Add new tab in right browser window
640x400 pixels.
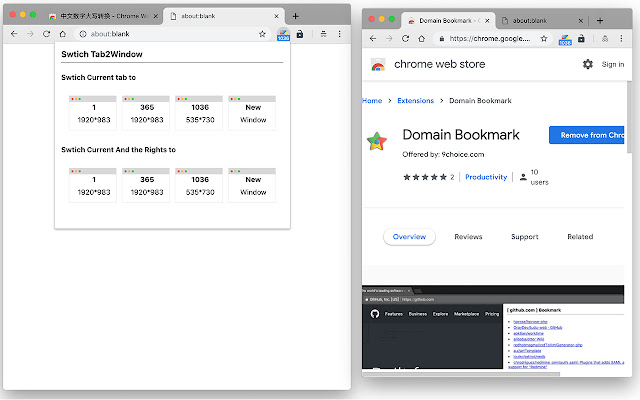click(x=600, y=21)
